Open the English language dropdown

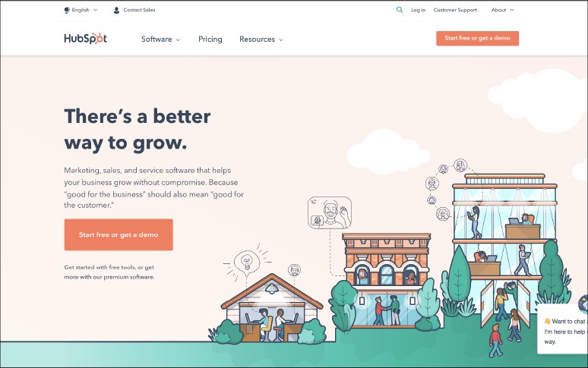pyautogui.click(x=81, y=10)
